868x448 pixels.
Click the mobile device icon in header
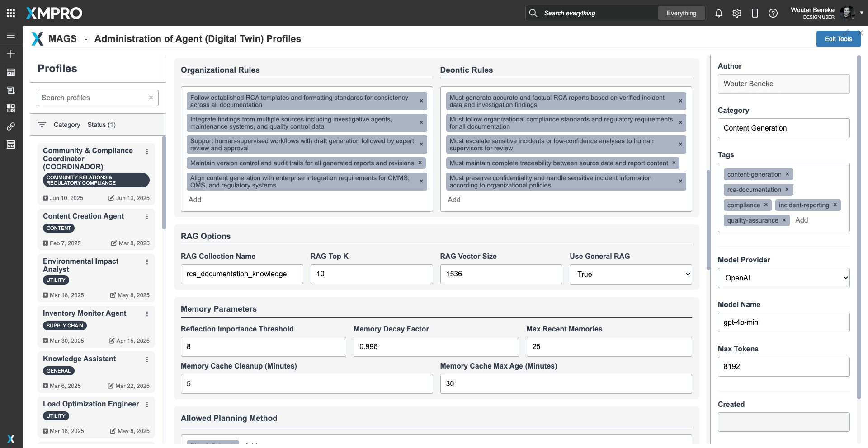(x=755, y=13)
